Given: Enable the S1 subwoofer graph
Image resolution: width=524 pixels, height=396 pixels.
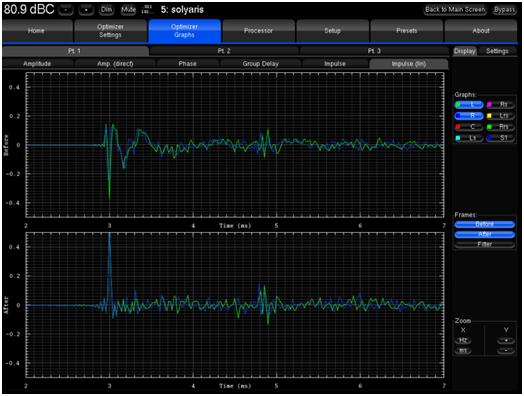Looking at the screenshot, I should (500, 138).
